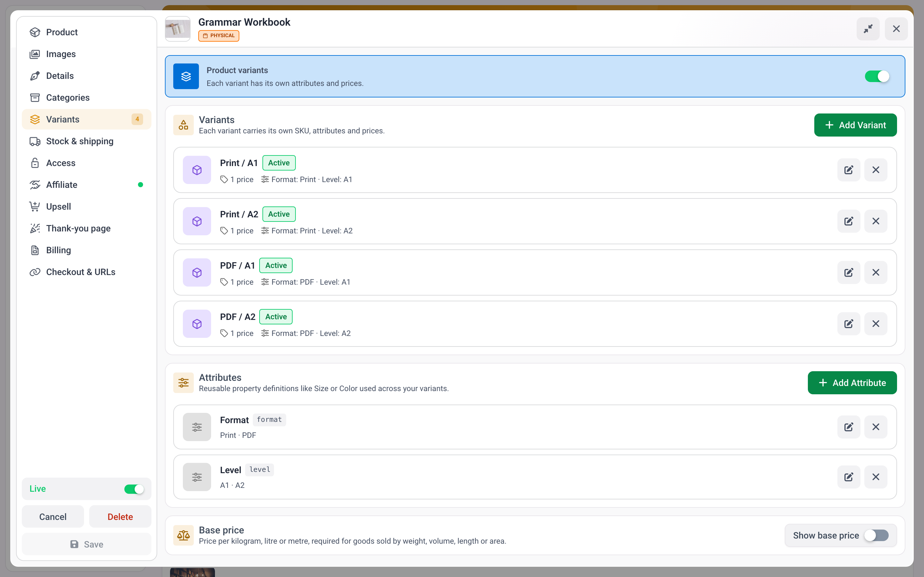Edit the Print / A1 variant
Viewport: 924px width, 577px height.
[x=848, y=170]
